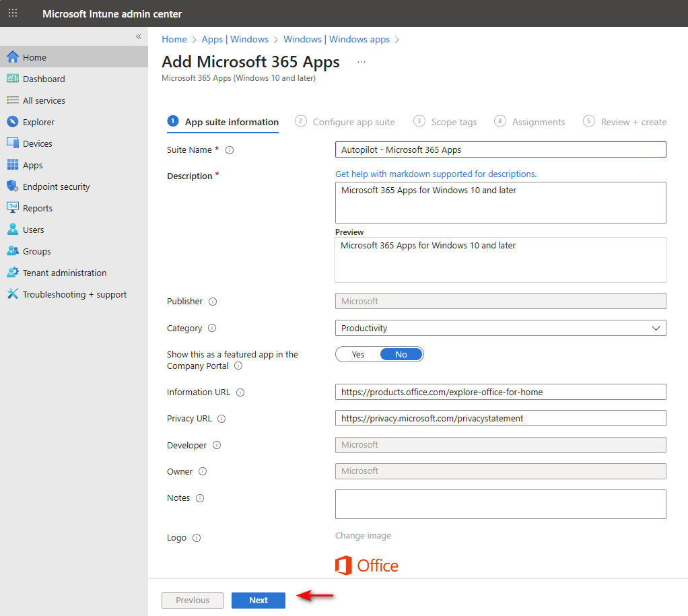Open Troubleshooting + support
688x616 pixels.
pyautogui.click(x=74, y=294)
